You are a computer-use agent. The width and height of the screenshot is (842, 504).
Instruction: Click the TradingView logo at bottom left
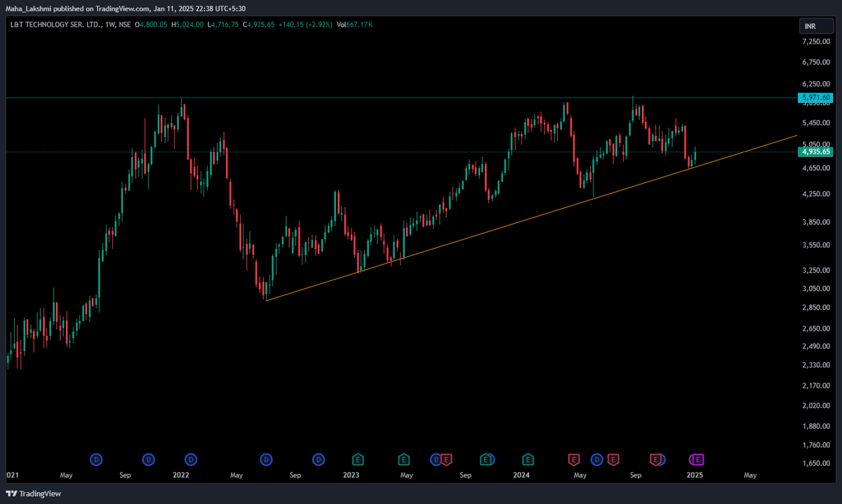(x=34, y=493)
